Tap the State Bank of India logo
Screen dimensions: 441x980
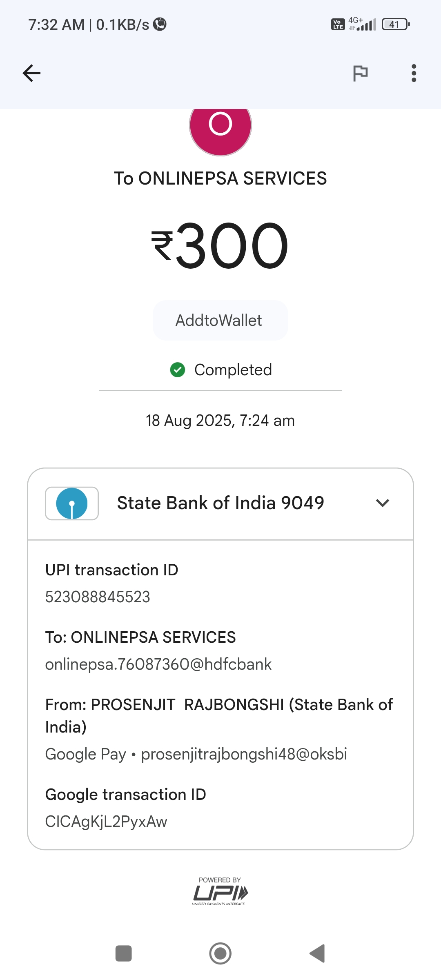pyautogui.click(x=72, y=503)
